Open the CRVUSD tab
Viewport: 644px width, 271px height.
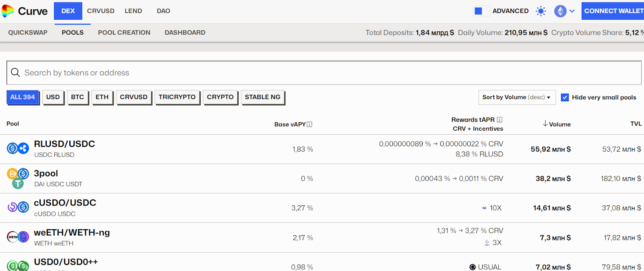101,11
